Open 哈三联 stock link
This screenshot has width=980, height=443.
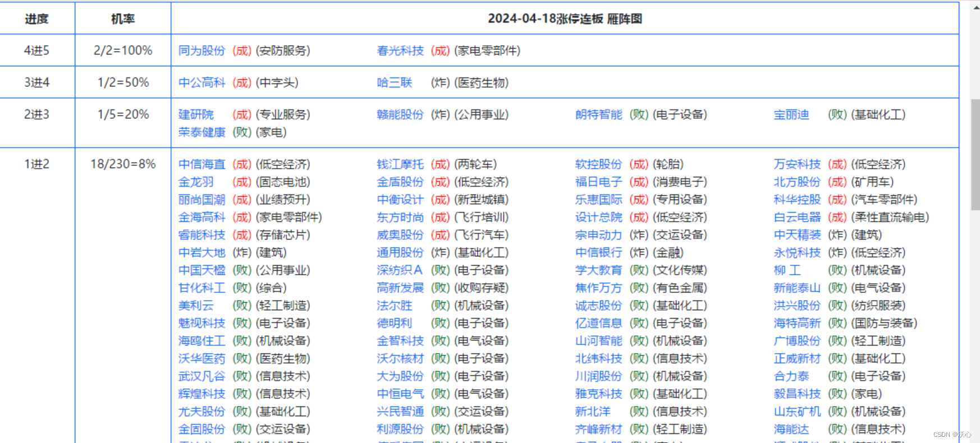click(x=394, y=82)
